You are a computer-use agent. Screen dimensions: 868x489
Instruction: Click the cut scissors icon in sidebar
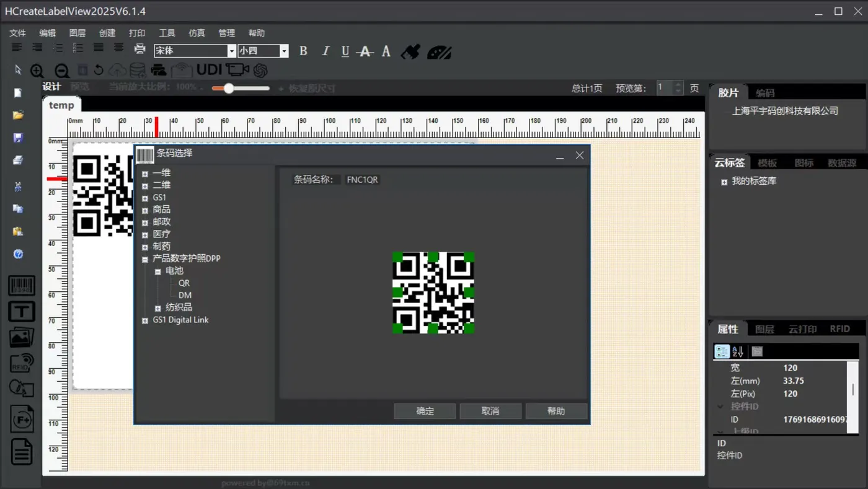[x=18, y=186]
